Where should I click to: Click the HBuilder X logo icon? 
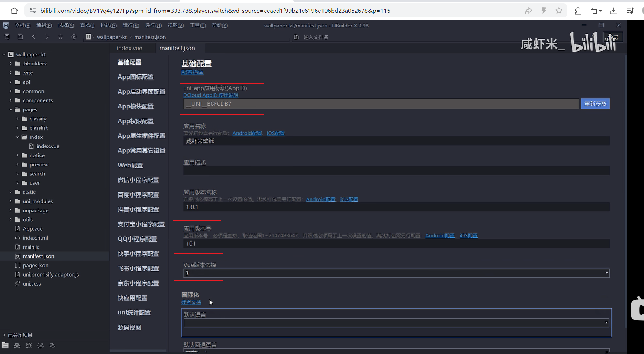click(x=6, y=25)
